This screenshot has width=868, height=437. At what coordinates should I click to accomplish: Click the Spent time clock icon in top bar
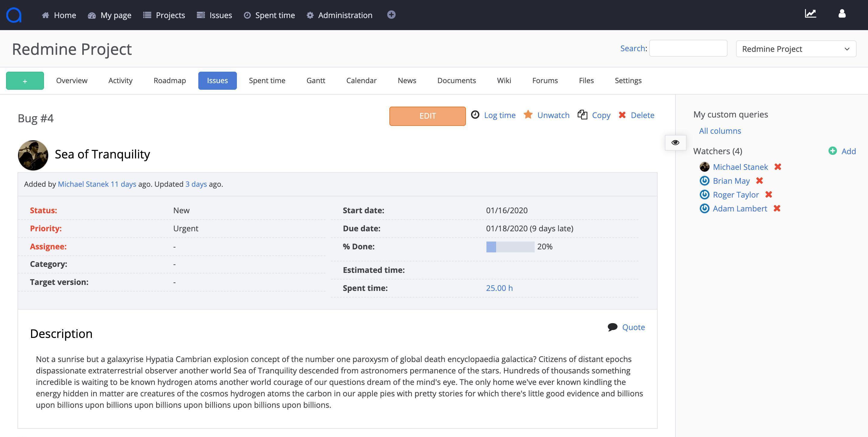click(x=247, y=15)
